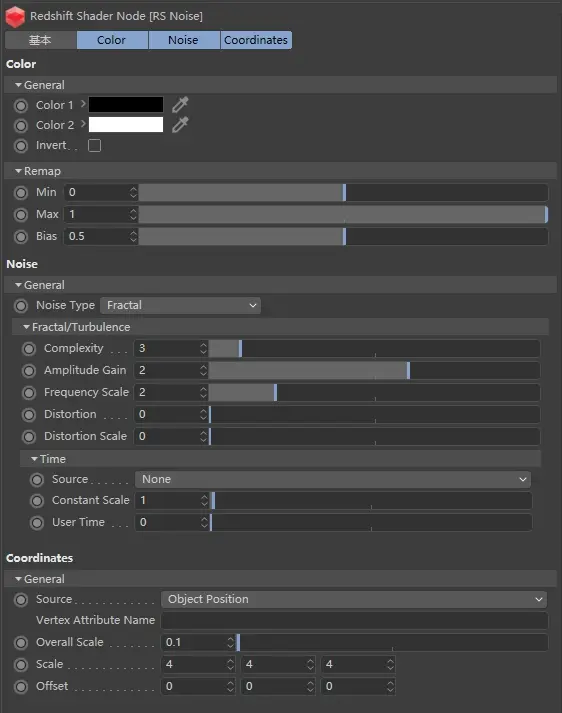
Task: Toggle the Noise Type animation dot
Action: pos(21,306)
